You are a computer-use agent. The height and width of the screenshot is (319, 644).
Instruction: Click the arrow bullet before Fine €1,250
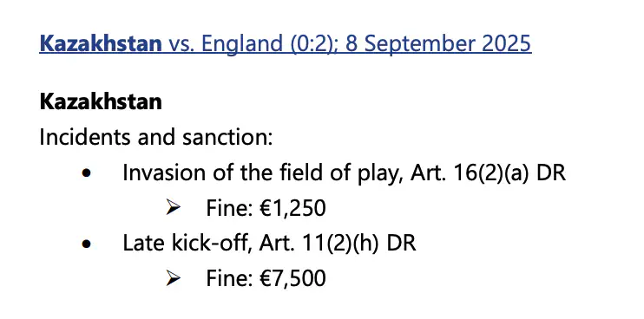coord(173,207)
